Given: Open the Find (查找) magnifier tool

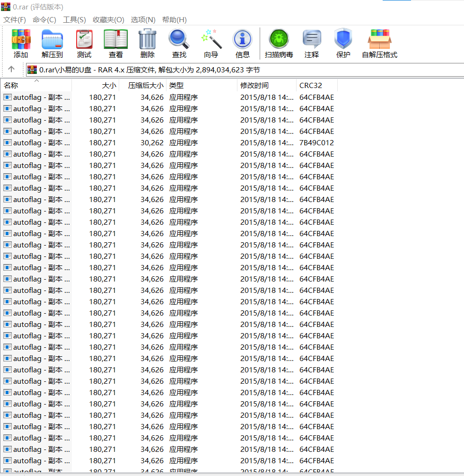Looking at the screenshot, I should tap(179, 43).
